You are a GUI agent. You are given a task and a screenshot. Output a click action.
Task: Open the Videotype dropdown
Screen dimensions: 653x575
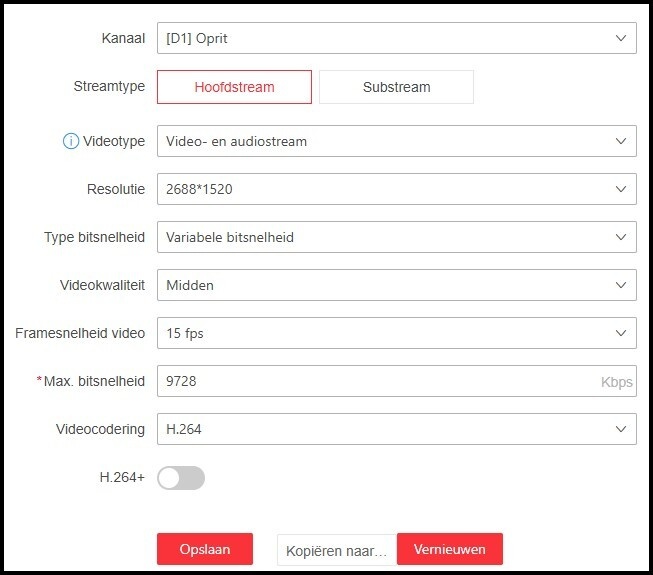click(396, 141)
